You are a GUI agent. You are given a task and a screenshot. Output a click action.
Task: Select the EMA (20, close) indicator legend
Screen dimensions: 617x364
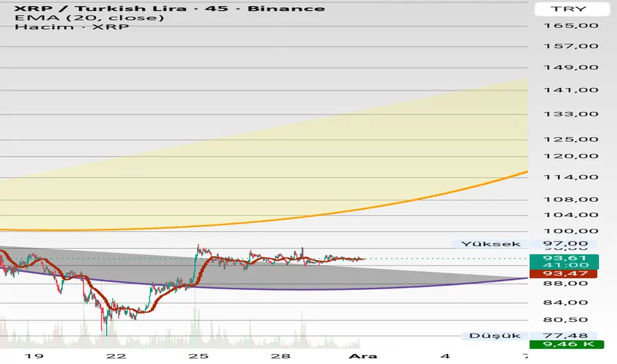[x=89, y=18]
